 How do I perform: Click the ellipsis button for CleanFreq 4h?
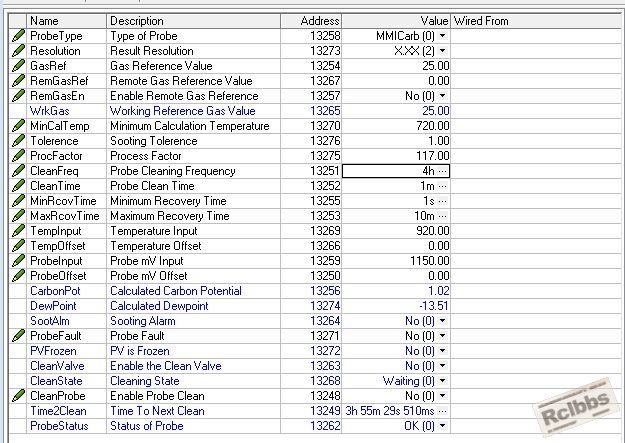click(442, 171)
